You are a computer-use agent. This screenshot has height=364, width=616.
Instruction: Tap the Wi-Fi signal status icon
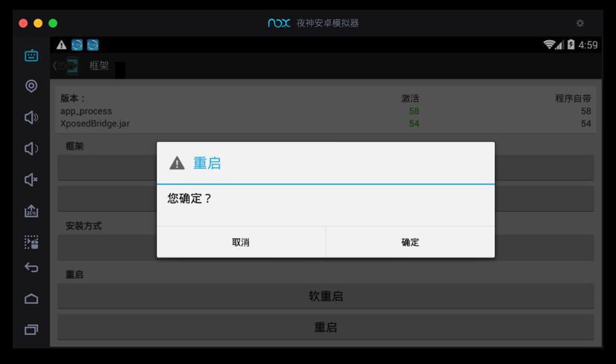pyautogui.click(x=549, y=45)
